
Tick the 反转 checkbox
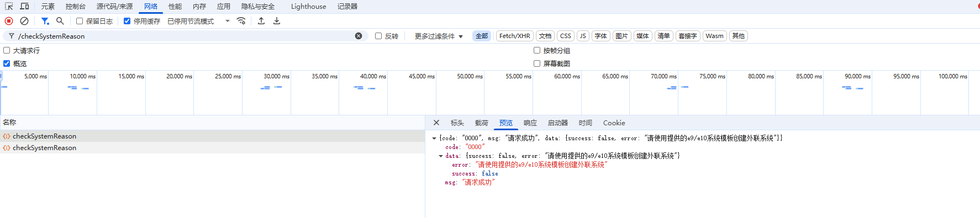click(378, 36)
